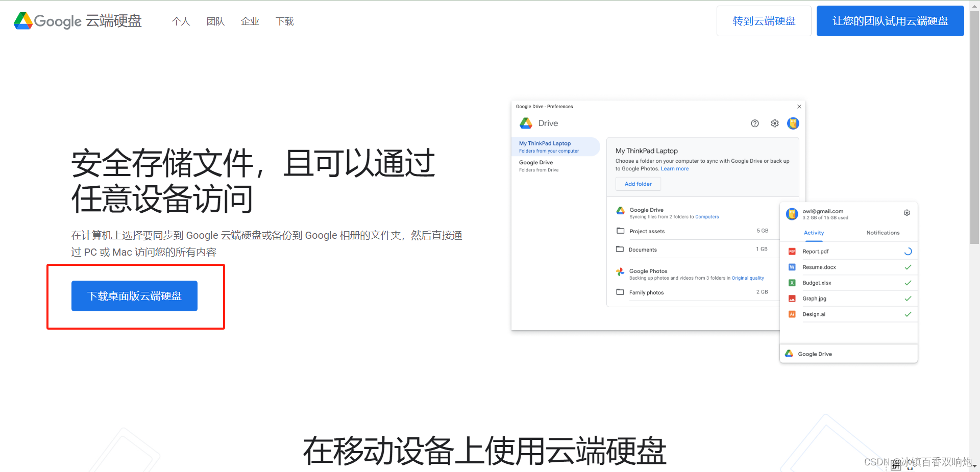980x472 pixels.
Task: Click the Add folder button
Action: coord(638,184)
